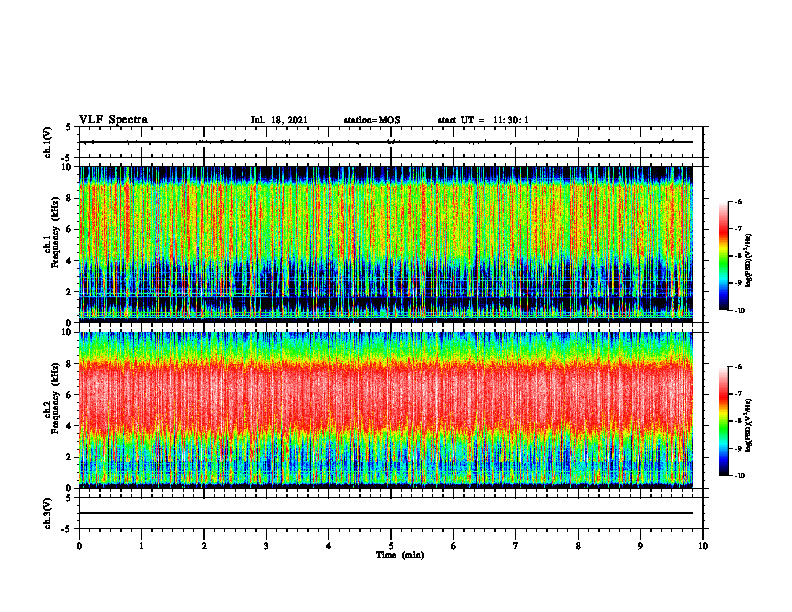Click time-axis tick label "3"
This screenshot has width=792, height=612.
(x=266, y=546)
